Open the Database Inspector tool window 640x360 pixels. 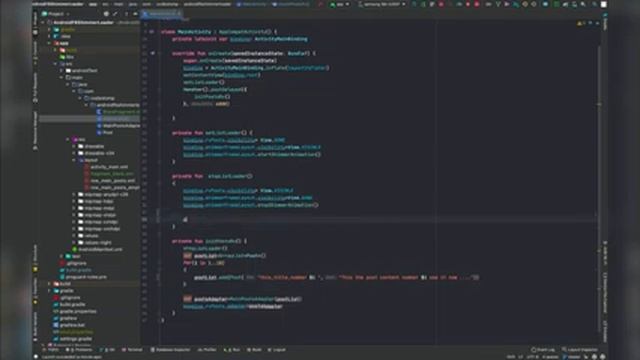[171, 350]
